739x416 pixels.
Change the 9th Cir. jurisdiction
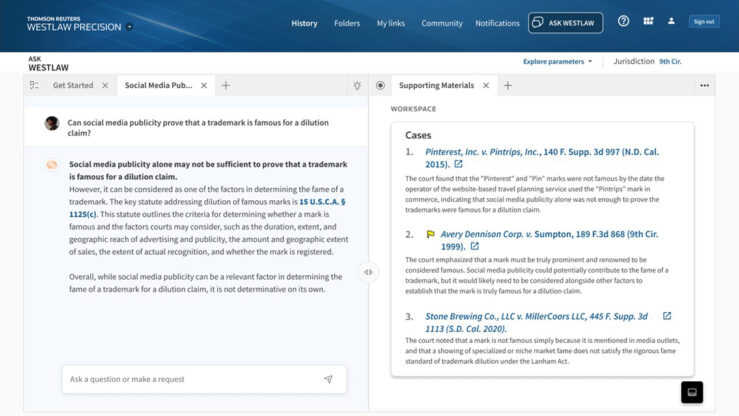click(670, 61)
